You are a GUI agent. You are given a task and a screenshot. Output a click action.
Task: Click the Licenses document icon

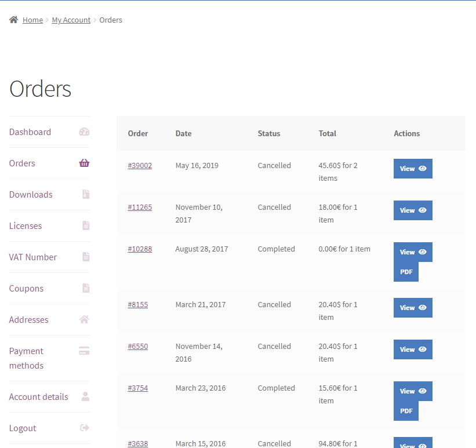86,226
